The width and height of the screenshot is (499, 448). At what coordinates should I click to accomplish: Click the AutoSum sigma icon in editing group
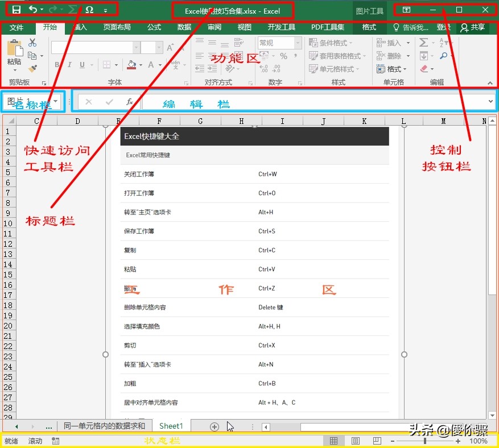point(423,42)
